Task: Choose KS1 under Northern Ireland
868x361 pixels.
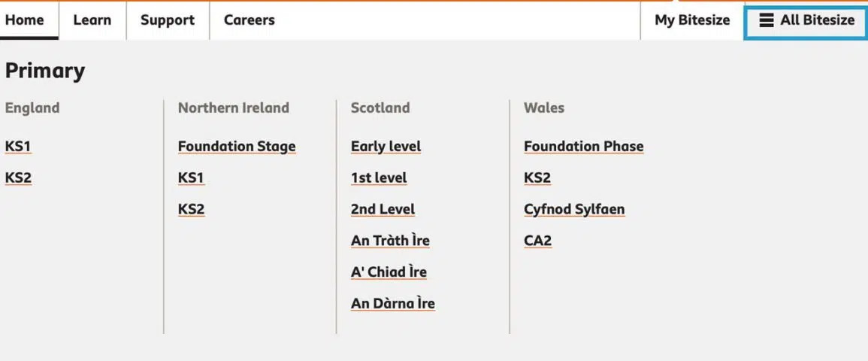Action: point(191,178)
